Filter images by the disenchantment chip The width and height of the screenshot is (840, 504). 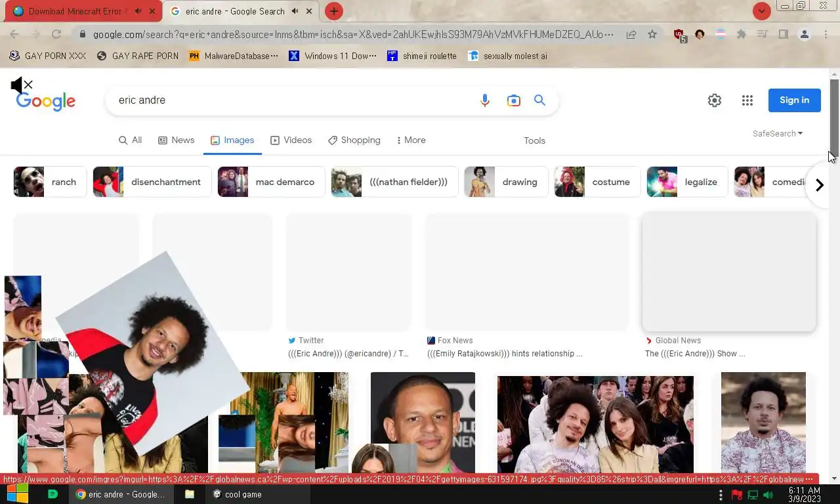(x=152, y=182)
